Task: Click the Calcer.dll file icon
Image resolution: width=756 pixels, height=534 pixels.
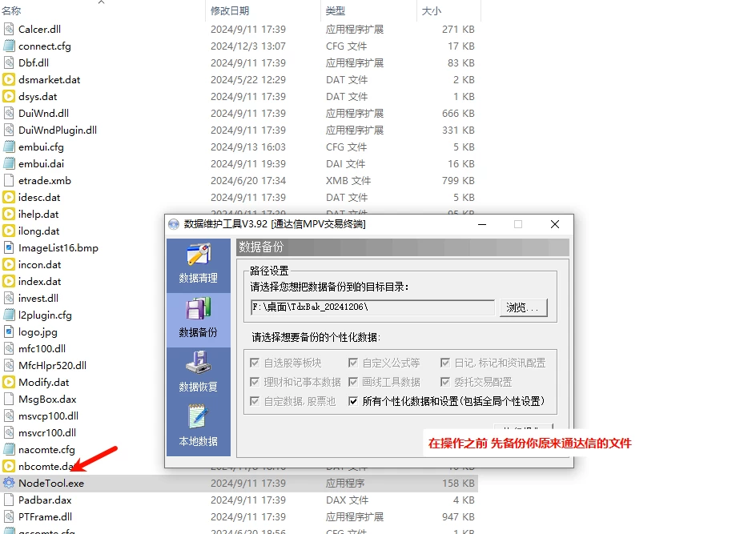Action: pyautogui.click(x=9, y=29)
